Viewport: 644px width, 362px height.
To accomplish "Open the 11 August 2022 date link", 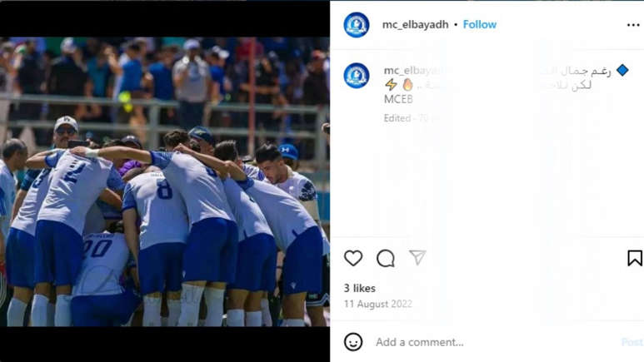I will click(378, 304).
